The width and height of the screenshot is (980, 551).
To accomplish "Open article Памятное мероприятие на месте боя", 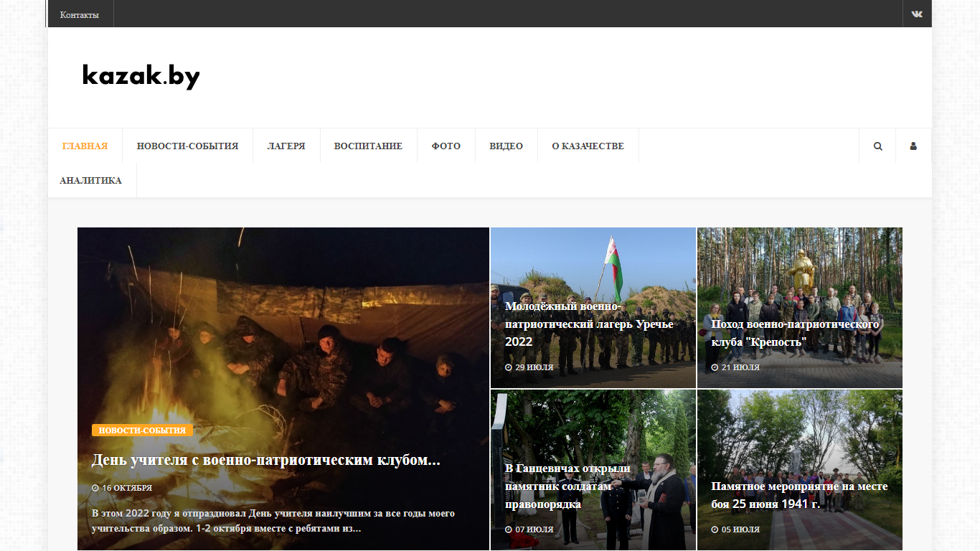I will point(799,495).
